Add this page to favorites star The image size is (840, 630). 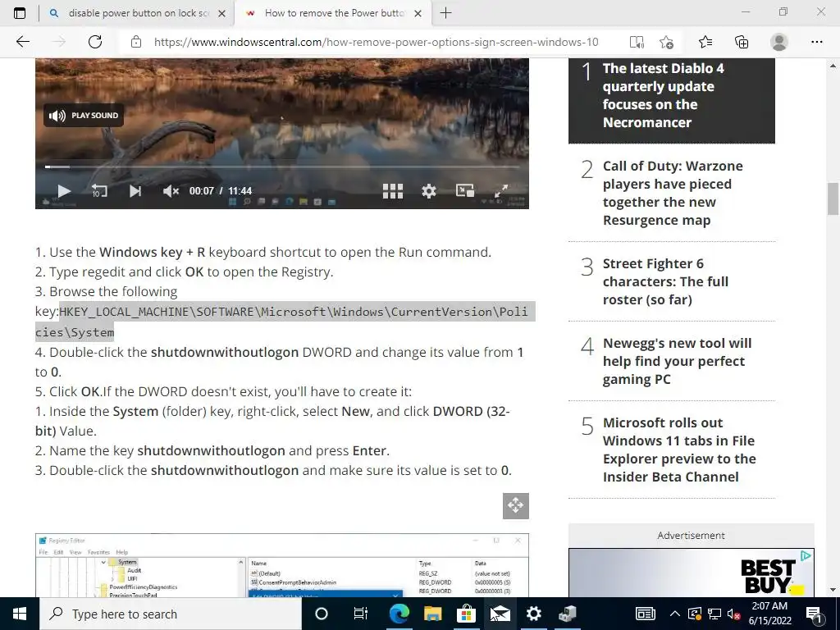pos(666,43)
